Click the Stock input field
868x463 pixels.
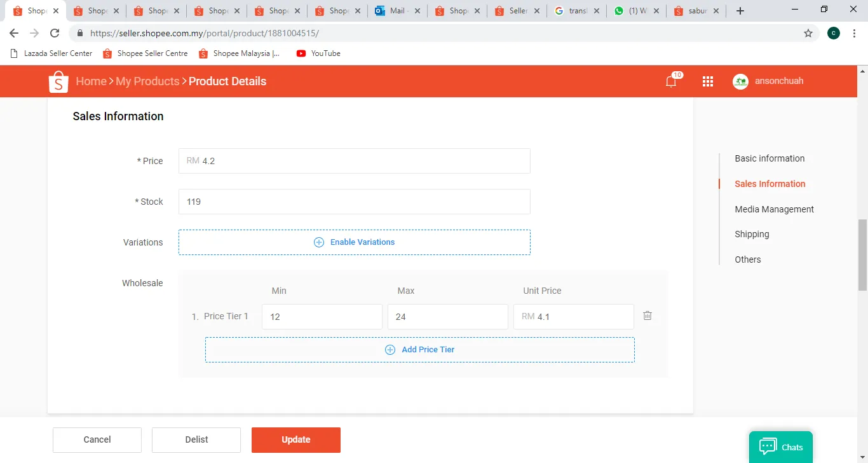click(355, 202)
